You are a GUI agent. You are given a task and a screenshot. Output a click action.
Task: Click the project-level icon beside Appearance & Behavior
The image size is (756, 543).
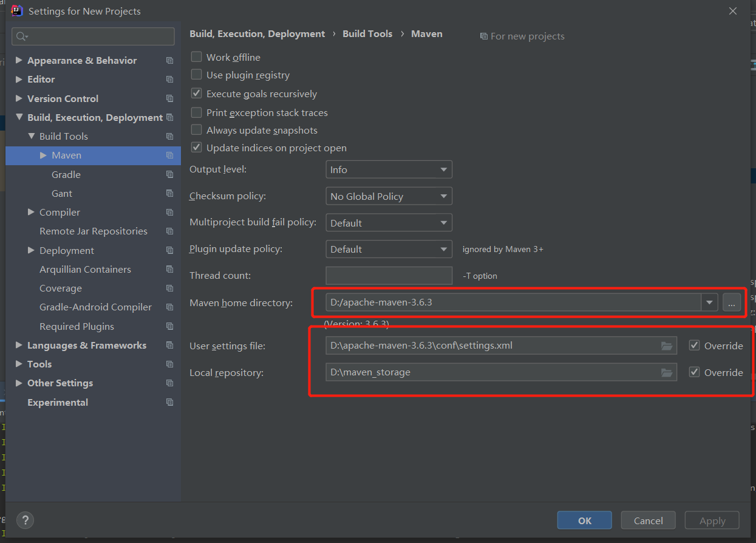169,61
